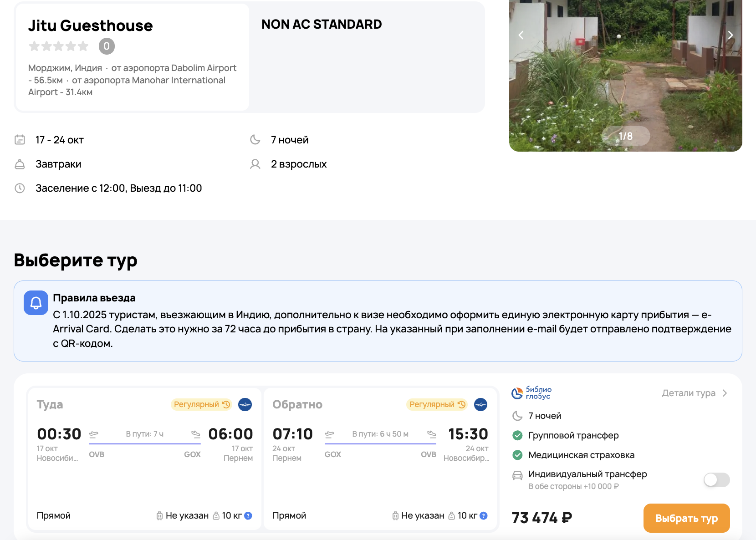Click the outbound flight airline logo
Viewport: 756px width, 540px height.
click(245, 404)
